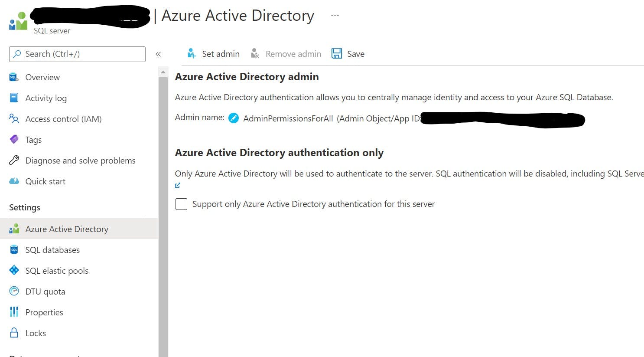Click the Save button label
Viewport: 644px width, 357px height.
pyautogui.click(x=356, y=54)
